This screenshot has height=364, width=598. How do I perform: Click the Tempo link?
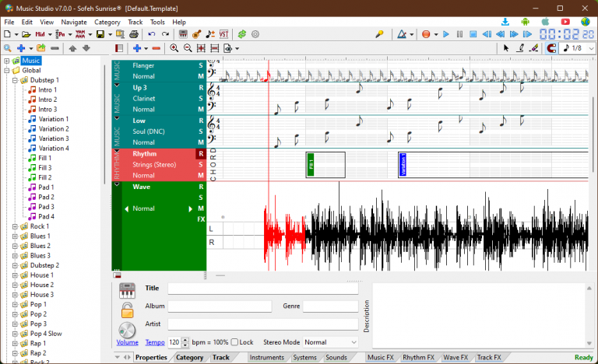(x=155, y=342)
